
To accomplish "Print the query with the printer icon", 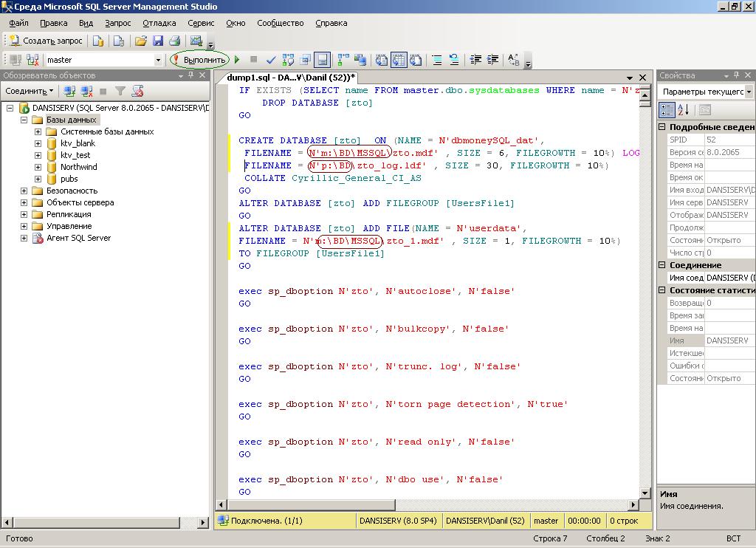I will pos(174,41).
